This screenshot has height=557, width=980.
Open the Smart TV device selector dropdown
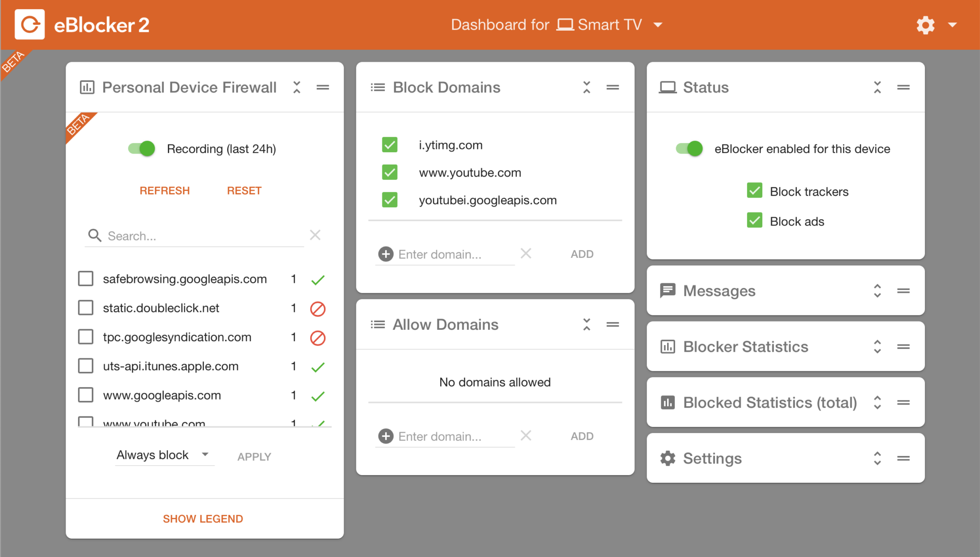point(659,24)
